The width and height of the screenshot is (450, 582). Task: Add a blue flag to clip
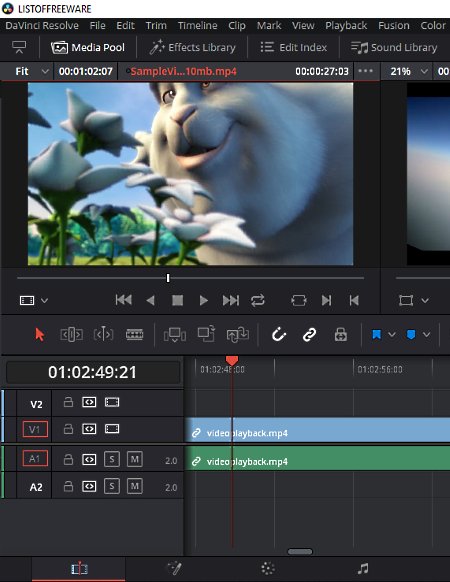[x=376, y=335]
